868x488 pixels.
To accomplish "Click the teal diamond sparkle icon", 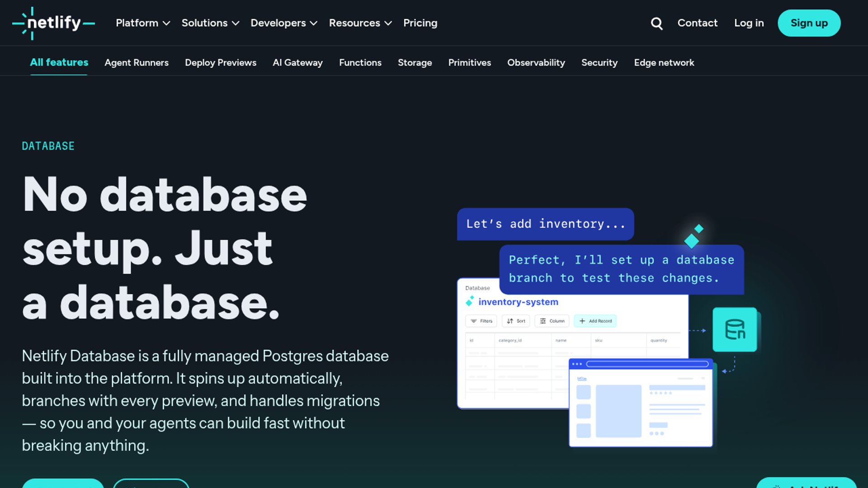I will point(693,236).
